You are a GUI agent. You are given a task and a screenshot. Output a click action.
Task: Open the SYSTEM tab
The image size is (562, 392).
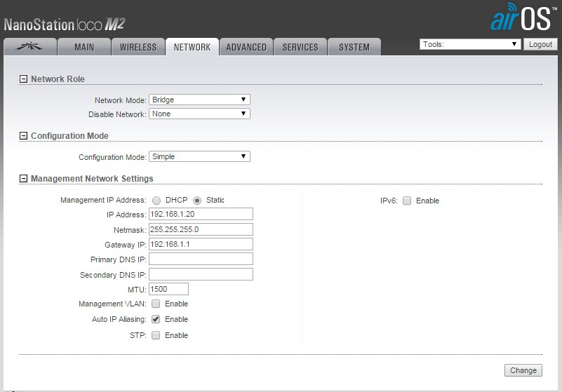pyautogui.click(x=354, y=46)
